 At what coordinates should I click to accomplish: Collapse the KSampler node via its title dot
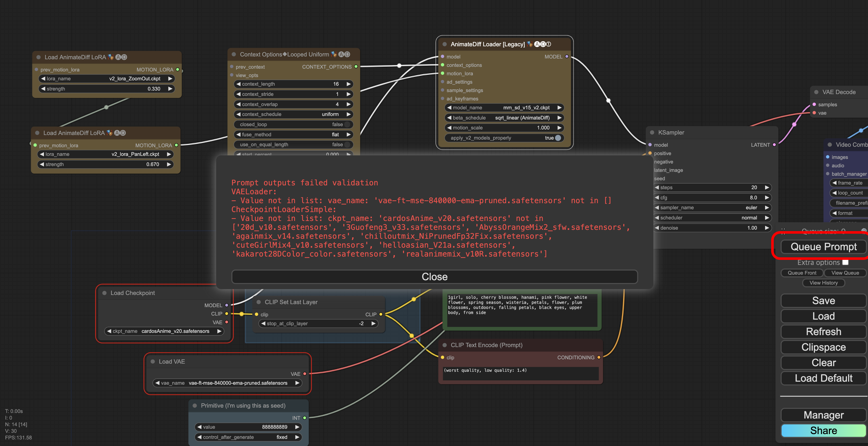(652, 132)
